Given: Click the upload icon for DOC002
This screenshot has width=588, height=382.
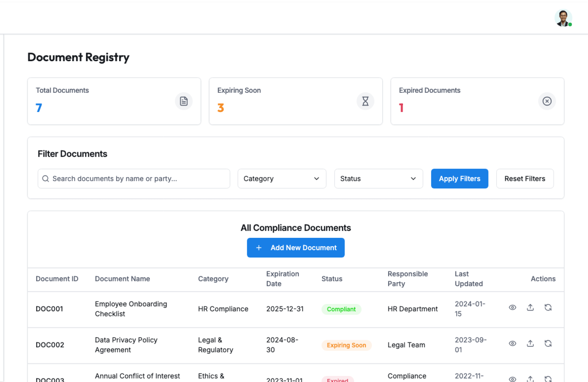Looking at the screenshot, I should point(530,343).
